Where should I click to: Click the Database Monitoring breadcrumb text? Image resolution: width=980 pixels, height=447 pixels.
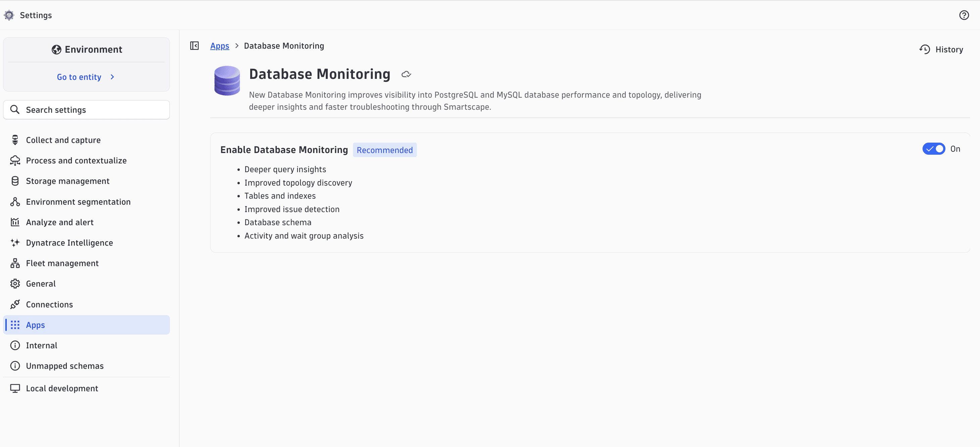pos(284,46)
